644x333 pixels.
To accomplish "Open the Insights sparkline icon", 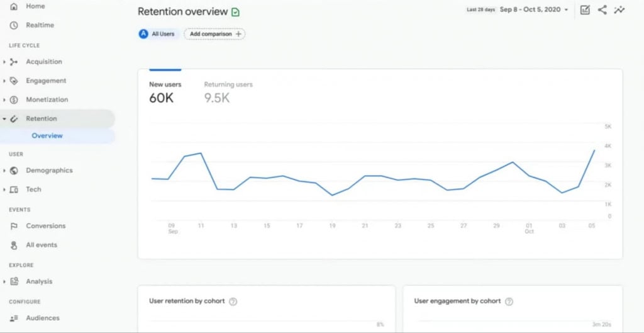I will 620,10.
